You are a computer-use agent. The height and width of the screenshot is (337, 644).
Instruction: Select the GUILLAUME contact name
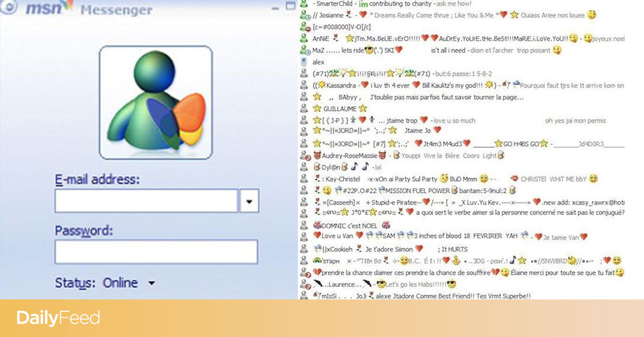click(341, 109)
